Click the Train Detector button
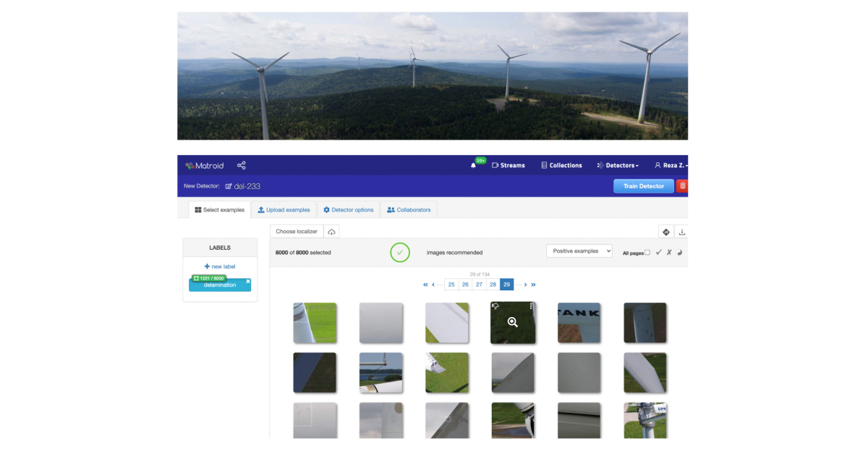 point(643,185)
